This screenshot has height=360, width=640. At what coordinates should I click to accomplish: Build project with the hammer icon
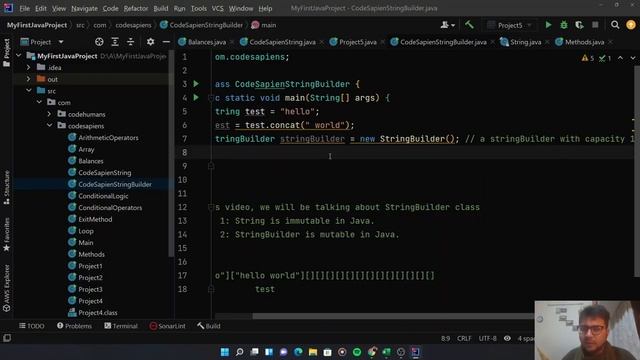pos(469,25)
